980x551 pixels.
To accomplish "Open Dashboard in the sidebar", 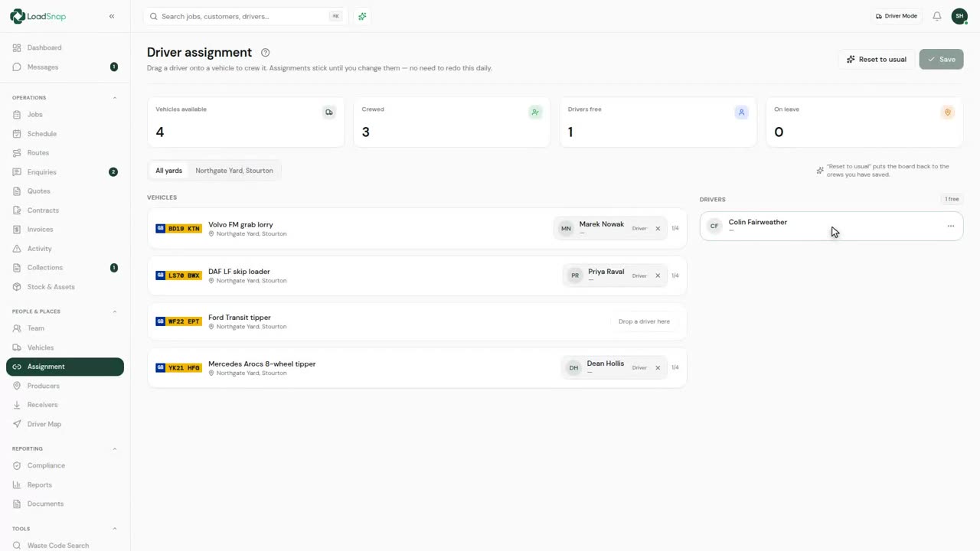I will click(x=65, y=47).
